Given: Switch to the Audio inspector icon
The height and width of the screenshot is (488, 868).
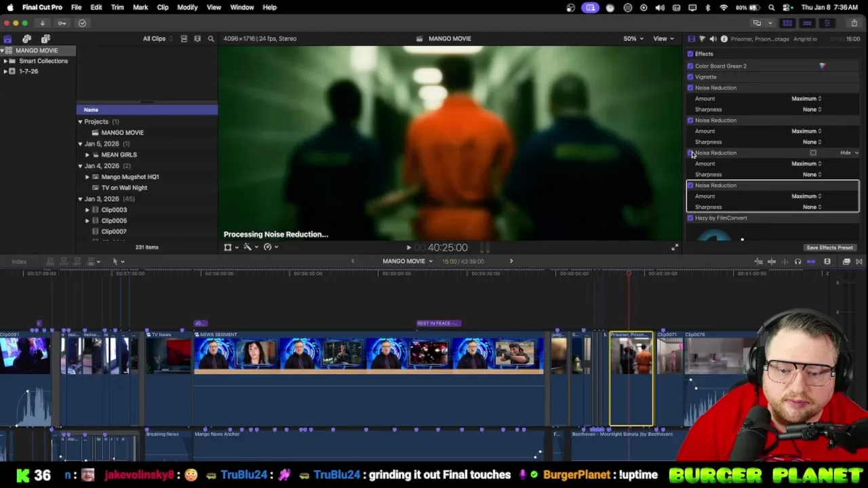Looking at the screenshot, I should (713, 39).
